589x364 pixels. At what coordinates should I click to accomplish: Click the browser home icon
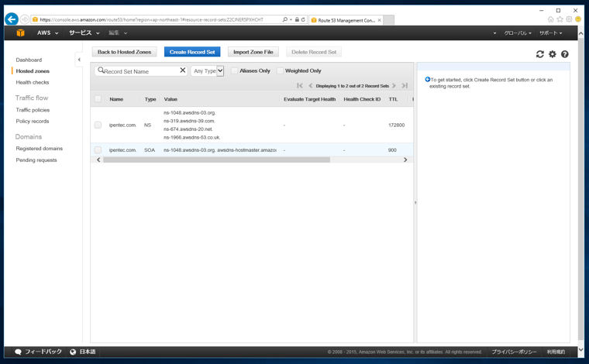(551, 19)
